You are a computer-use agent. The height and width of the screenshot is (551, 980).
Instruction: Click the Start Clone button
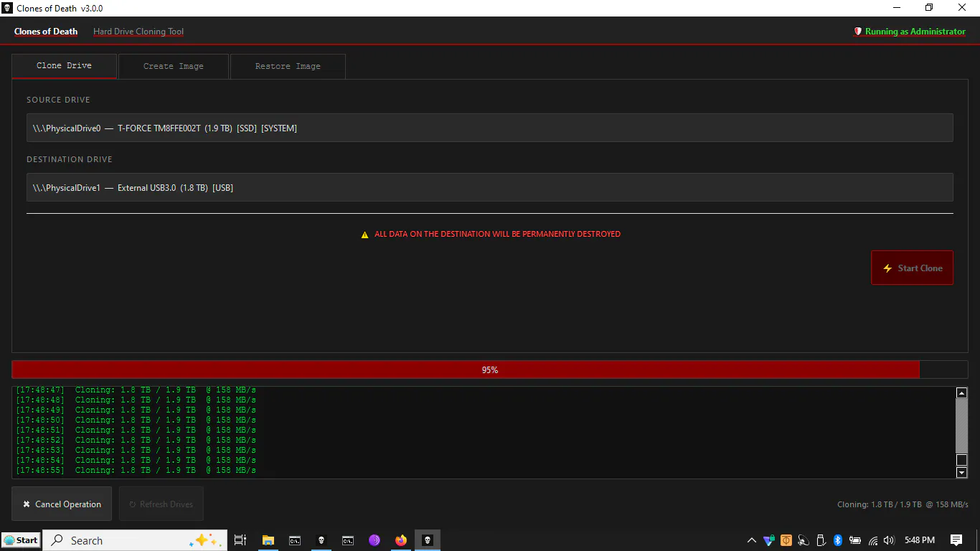(912, 268)
